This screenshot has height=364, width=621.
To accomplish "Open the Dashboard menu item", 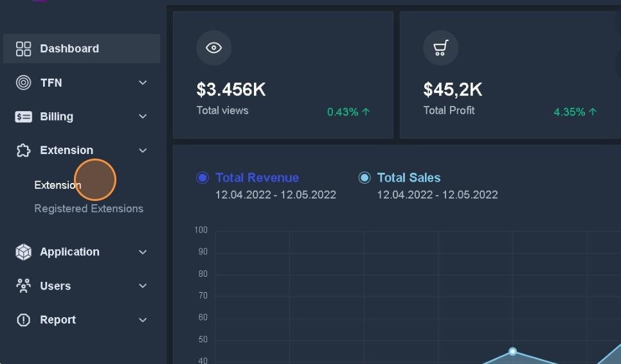I will 69,49.
